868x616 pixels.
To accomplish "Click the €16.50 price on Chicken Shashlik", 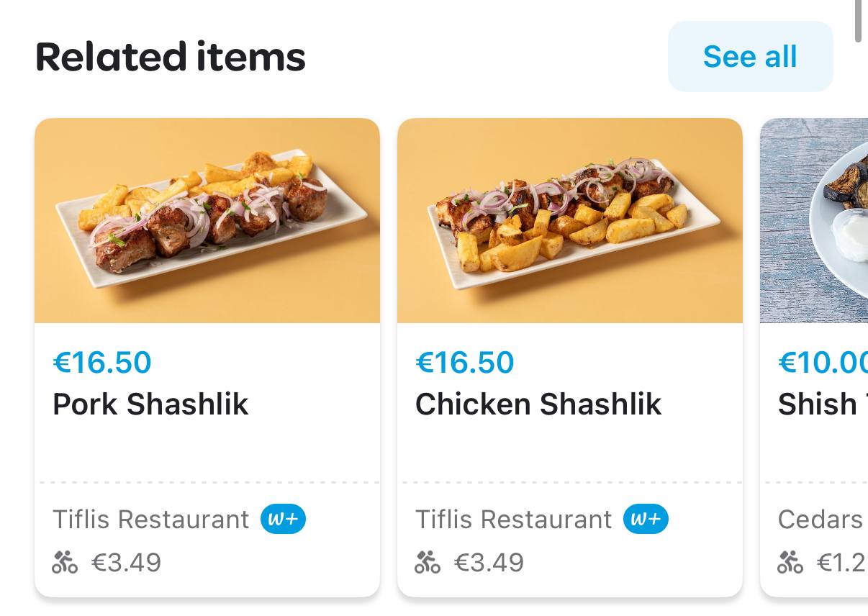I will click(465, 363).
